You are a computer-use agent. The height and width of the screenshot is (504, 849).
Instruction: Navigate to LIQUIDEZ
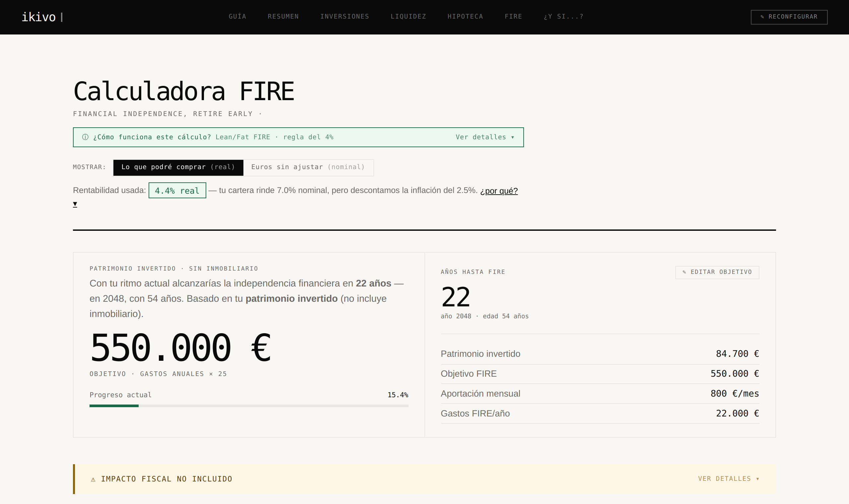[408, 16]
